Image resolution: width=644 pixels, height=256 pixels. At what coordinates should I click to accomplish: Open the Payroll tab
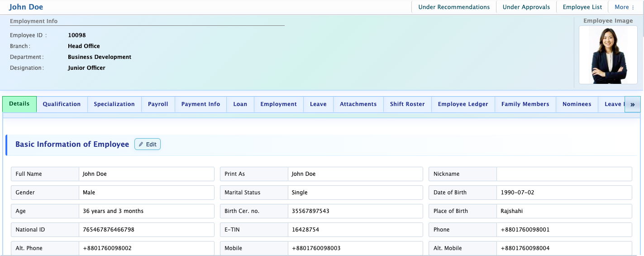[x=158, y=104]
